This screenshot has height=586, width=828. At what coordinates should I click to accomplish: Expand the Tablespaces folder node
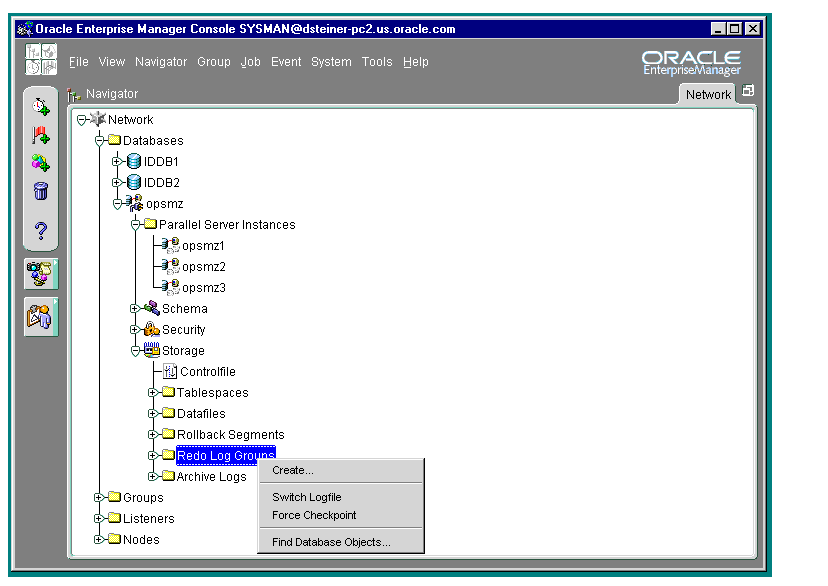153,393
